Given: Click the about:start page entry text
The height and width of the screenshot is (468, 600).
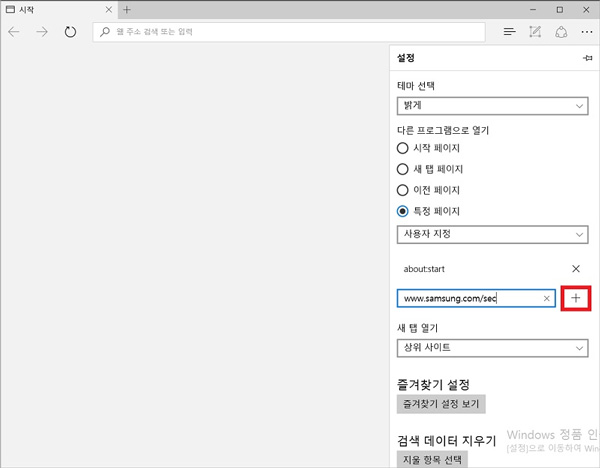Looking at the screenshot, I should coord(424,269).
